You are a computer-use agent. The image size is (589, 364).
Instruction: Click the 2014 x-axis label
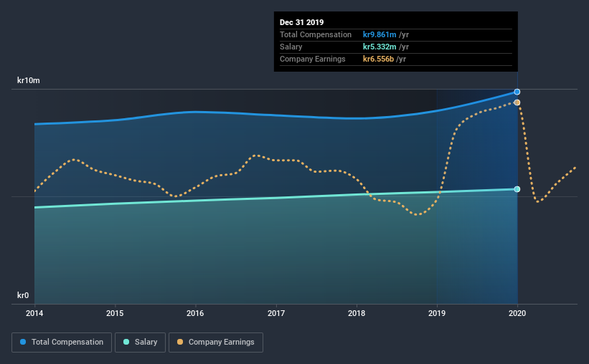(34, 313)
